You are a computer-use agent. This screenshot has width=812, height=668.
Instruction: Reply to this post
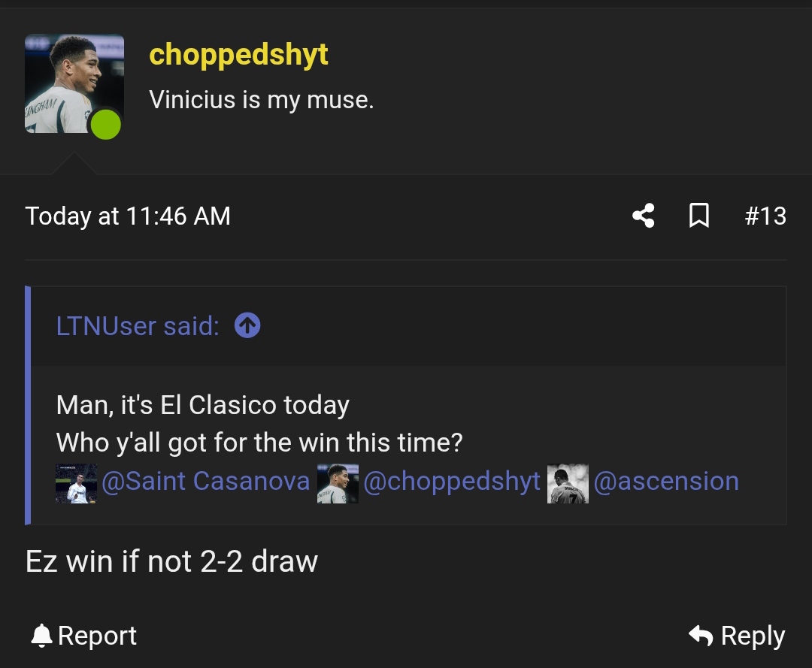(x=737, y=636)
